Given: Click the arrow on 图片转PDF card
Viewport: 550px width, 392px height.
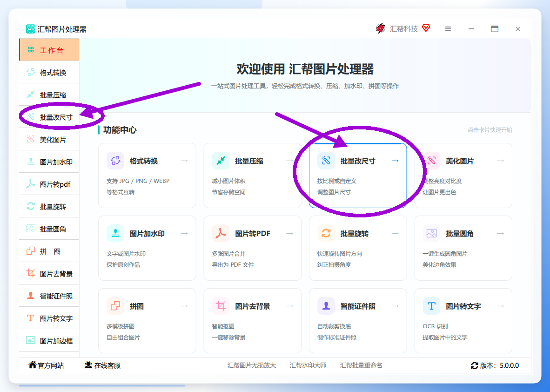Looking at the screenshot, I should [x=290, y=233].
